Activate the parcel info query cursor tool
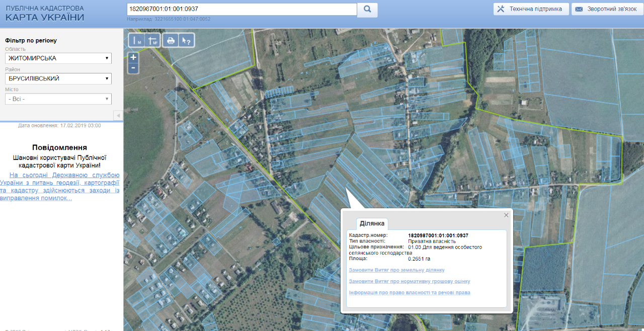The width and height of the screenshot is (644, 331). click(x=186, y=41)
